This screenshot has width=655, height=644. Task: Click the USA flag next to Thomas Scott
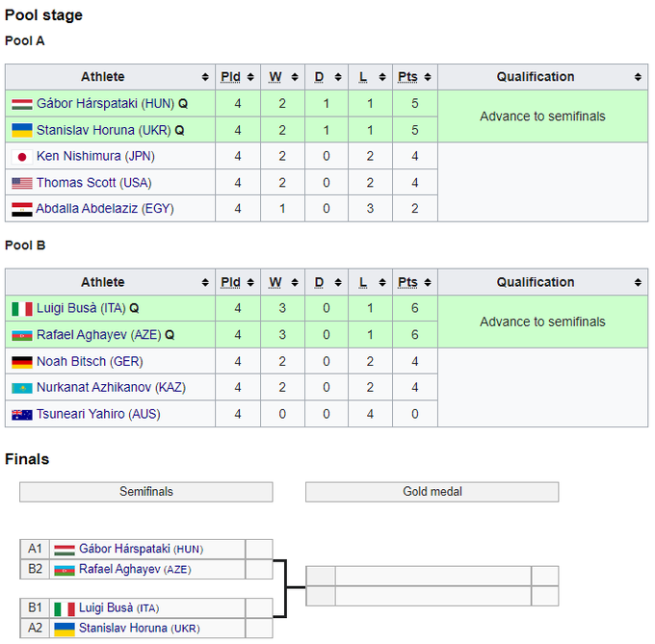[x=21, y=183]
